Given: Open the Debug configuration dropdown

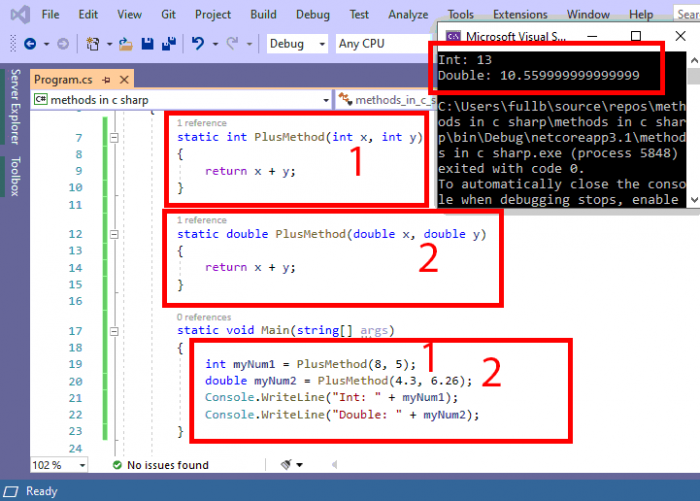Looking at the screenshot, I should [x=321, y=44].
